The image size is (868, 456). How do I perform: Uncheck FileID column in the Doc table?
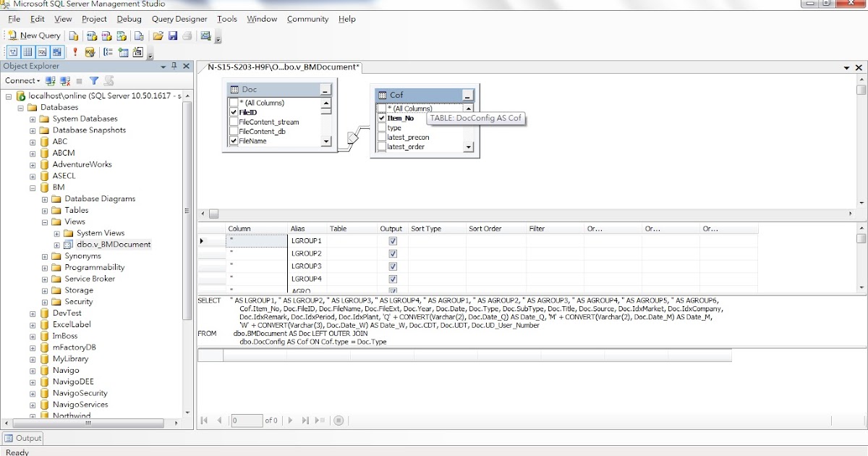(234, 112)
